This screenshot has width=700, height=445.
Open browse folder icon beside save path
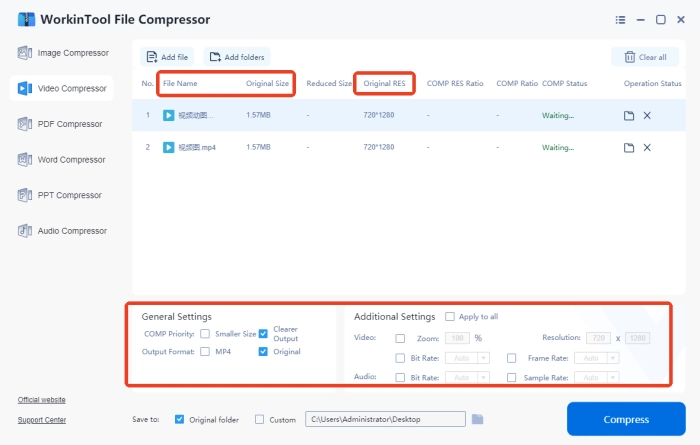click(x=478, y=419)
